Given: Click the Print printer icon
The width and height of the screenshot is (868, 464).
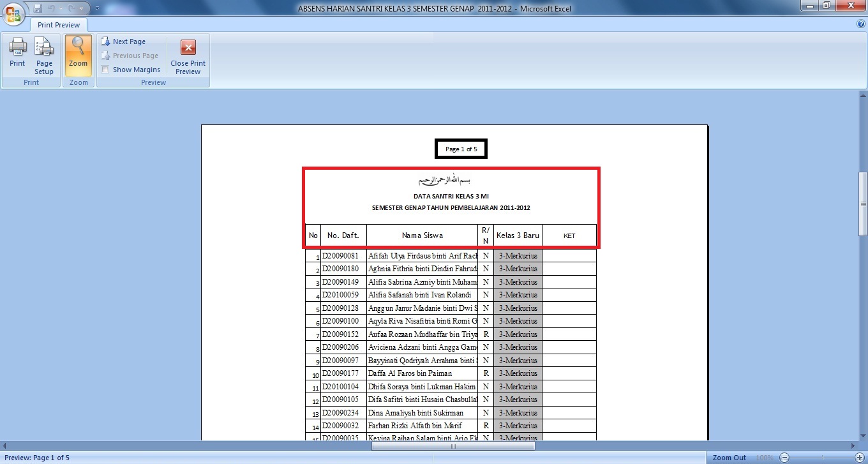Looking at the screenshot, I should click(x=17, y=52).
